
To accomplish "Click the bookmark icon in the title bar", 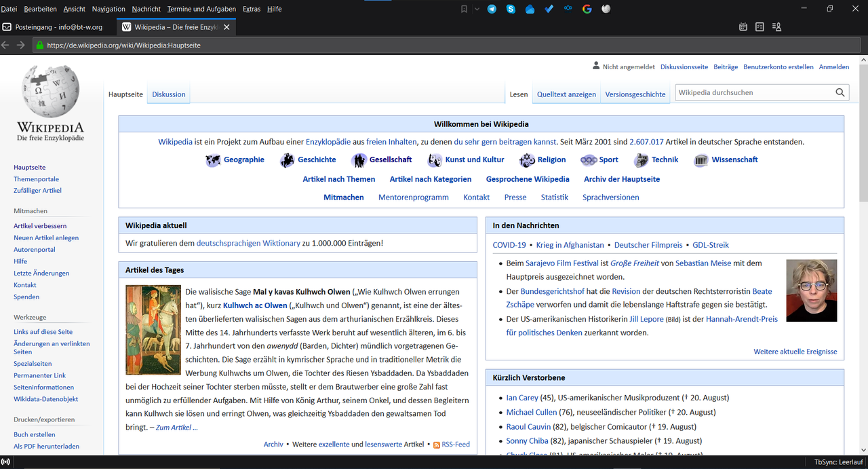I will 464,9.
